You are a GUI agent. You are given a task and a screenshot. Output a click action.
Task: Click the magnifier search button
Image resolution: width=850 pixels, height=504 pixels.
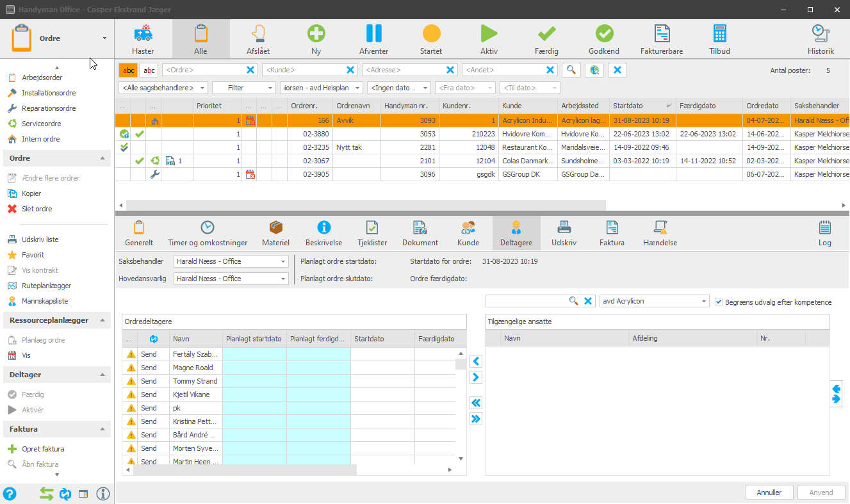pos(571,70)
